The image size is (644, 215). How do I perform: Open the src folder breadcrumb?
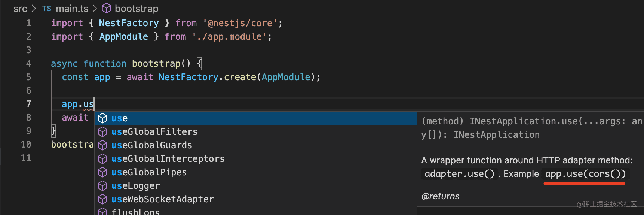tap(20, 9)
